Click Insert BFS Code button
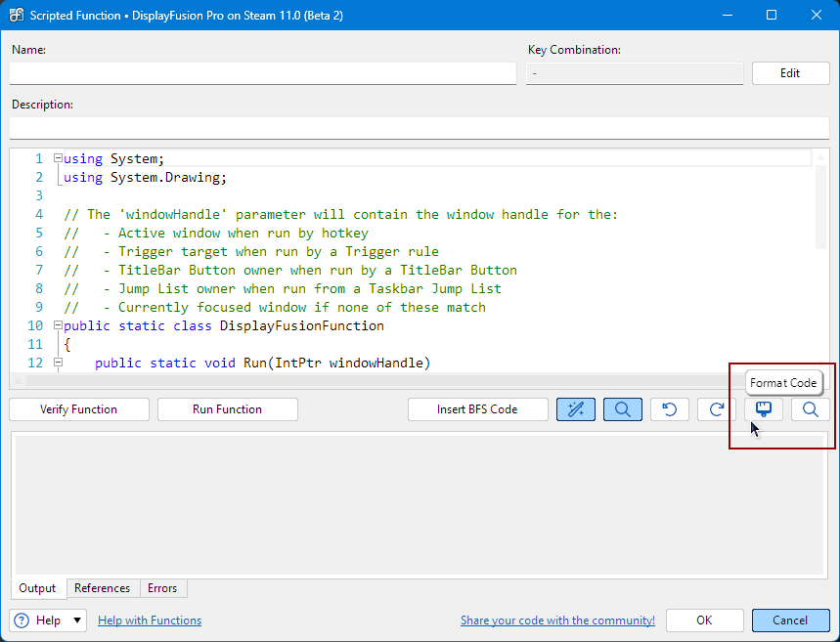This screenshot has height=642, width=840. click(477, 409)
